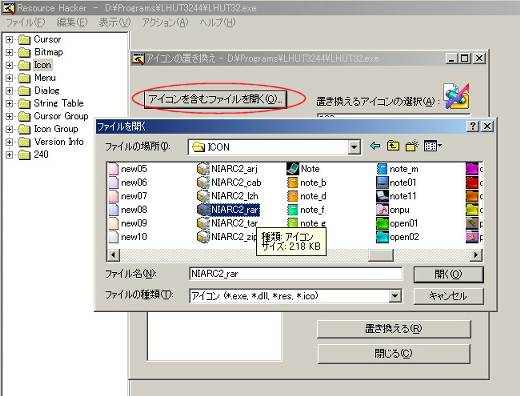Select the note11 icon file
Image resolution: width=520 pixels, height=396 pixels.
(396, 196)
